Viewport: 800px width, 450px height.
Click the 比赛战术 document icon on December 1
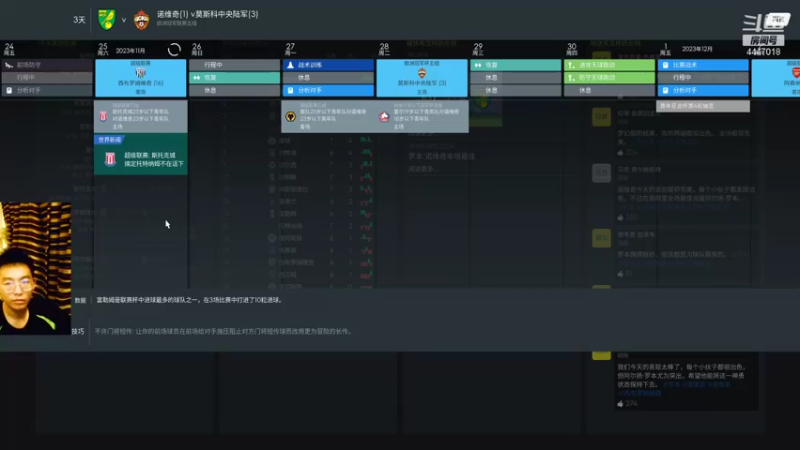pyautogui.click(x=665, y=65)
